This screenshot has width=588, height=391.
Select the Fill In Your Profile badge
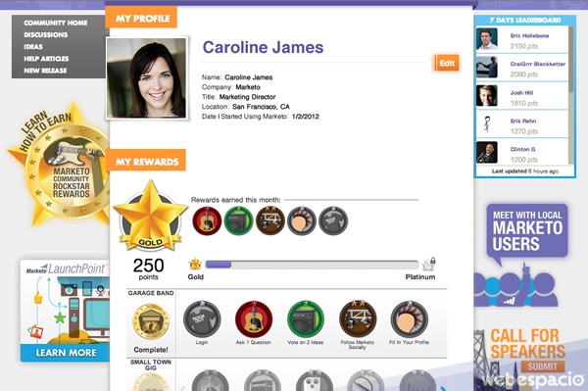coord(409,319)
